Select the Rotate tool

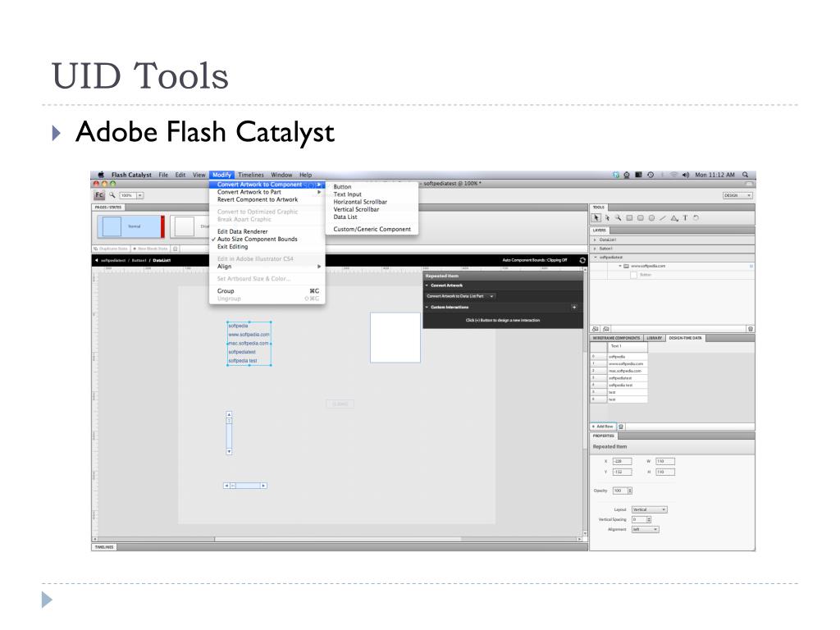pyautogui.click(x=696, y=218)
